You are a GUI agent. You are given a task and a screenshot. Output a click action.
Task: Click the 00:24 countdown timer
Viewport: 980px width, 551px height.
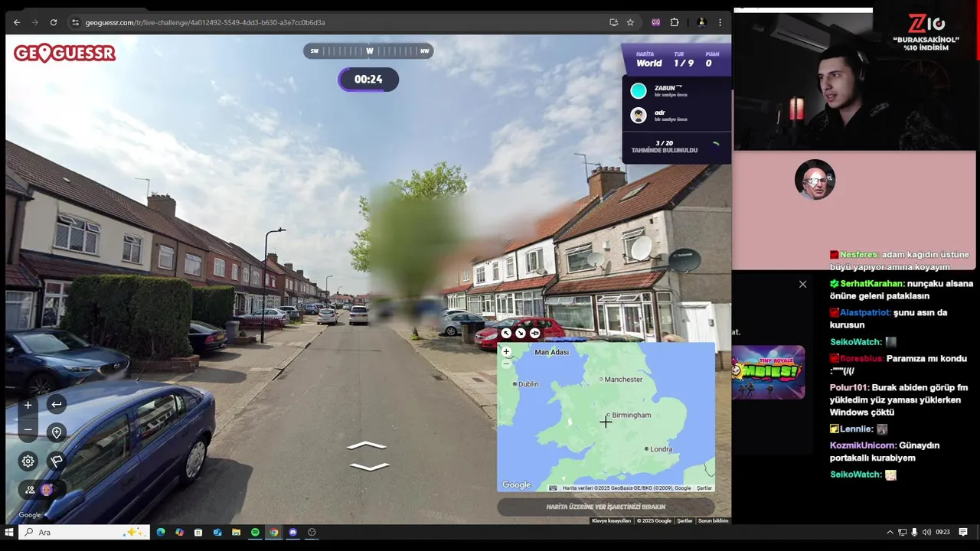coord(368,80)
